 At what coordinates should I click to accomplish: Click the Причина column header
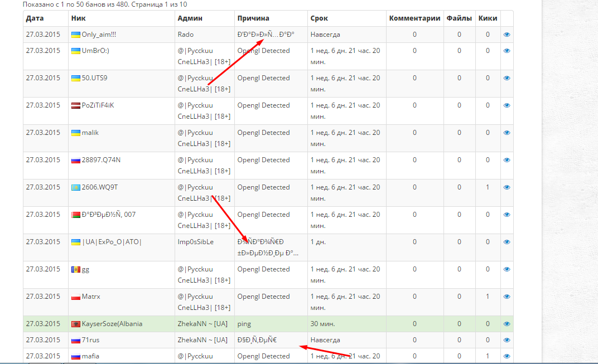click(x=253, y=18)
